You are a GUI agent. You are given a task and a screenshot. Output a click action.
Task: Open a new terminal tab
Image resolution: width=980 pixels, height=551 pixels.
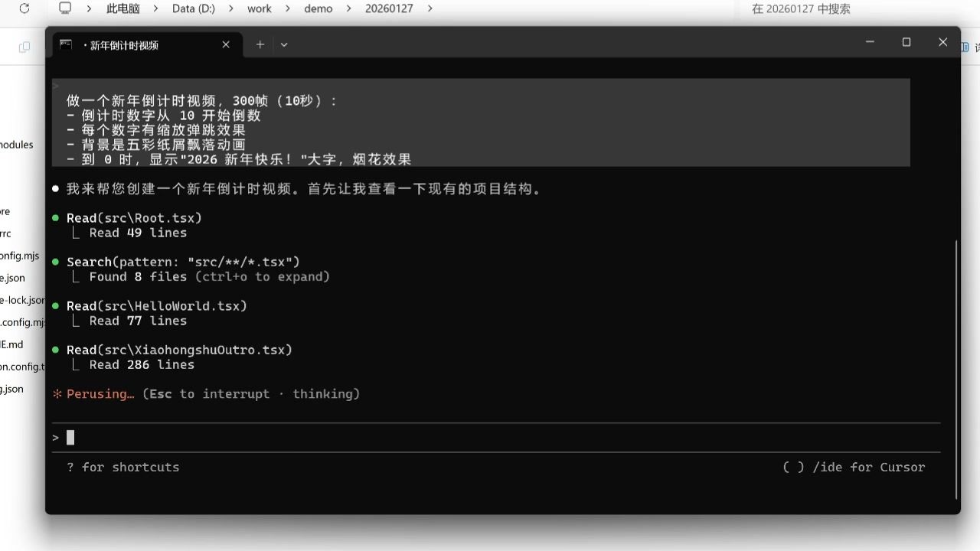260,44
